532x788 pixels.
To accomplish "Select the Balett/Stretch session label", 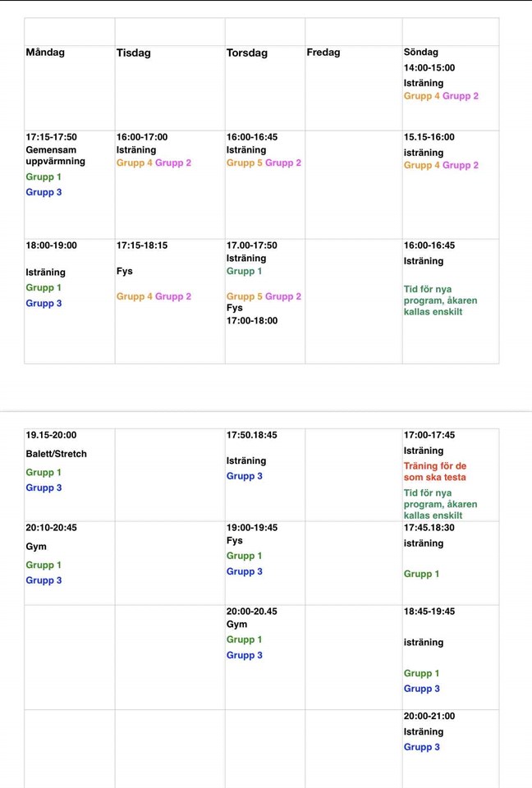I will point(56,454).
